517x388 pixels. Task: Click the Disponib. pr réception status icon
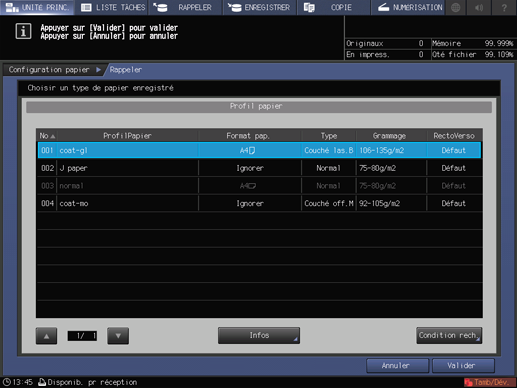coord(42,382)
